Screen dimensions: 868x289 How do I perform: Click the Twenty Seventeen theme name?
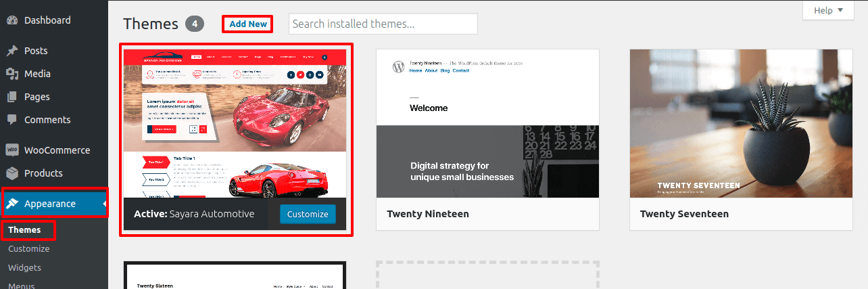click(684, 214)
